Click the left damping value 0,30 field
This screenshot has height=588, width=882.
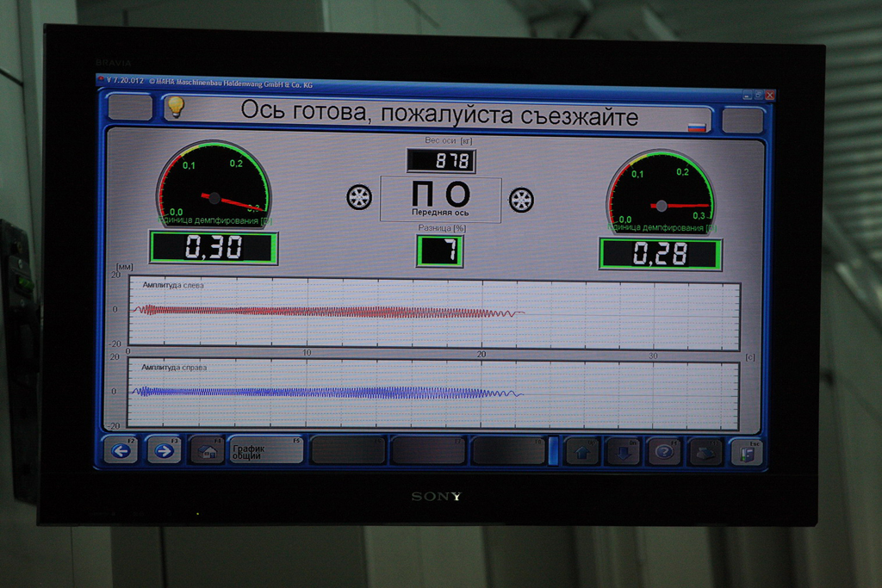click(214, 248)
